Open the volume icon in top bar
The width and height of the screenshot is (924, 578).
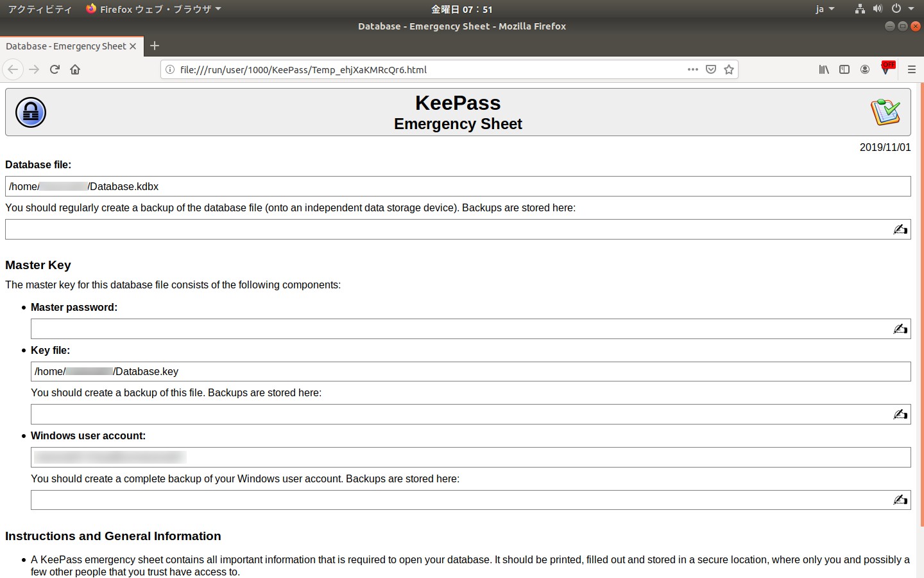click(878, 9)
